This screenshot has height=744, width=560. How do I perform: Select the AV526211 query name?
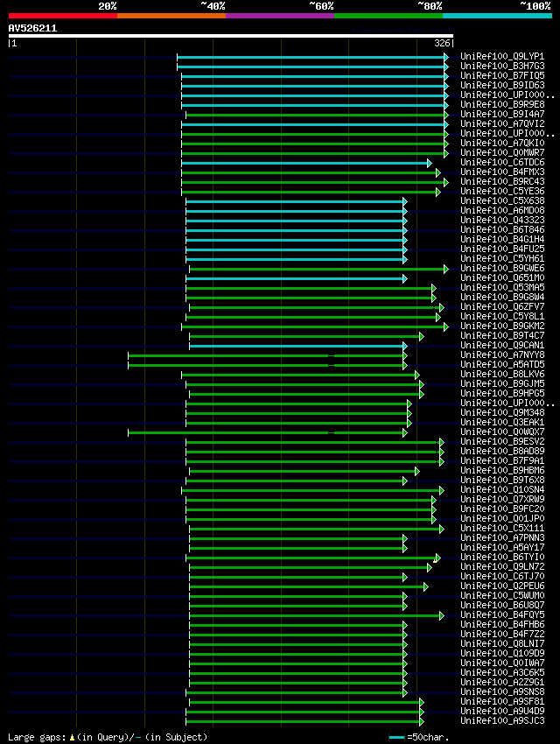click(32, 28)
